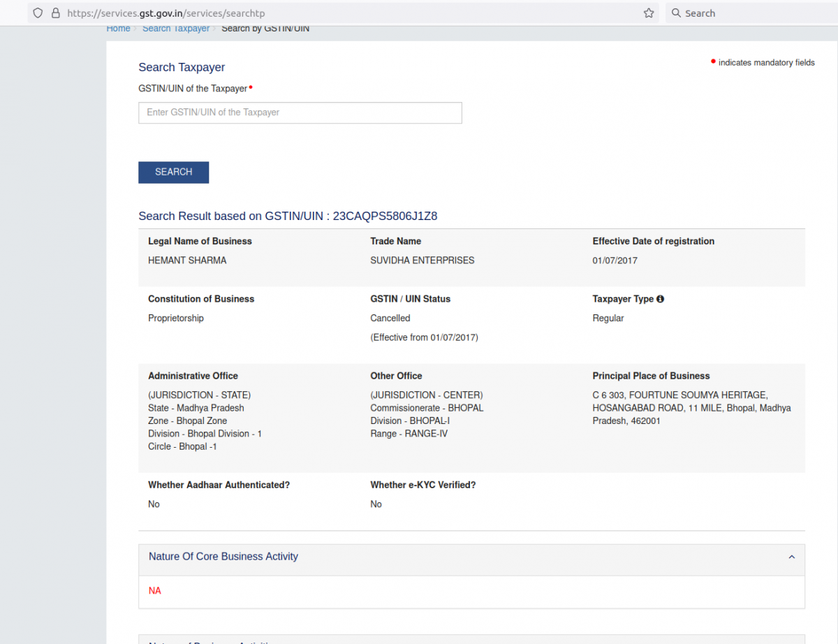Click the Search by GSTIN/UIN breadcrumb text
838x644 pixels.
265,29
